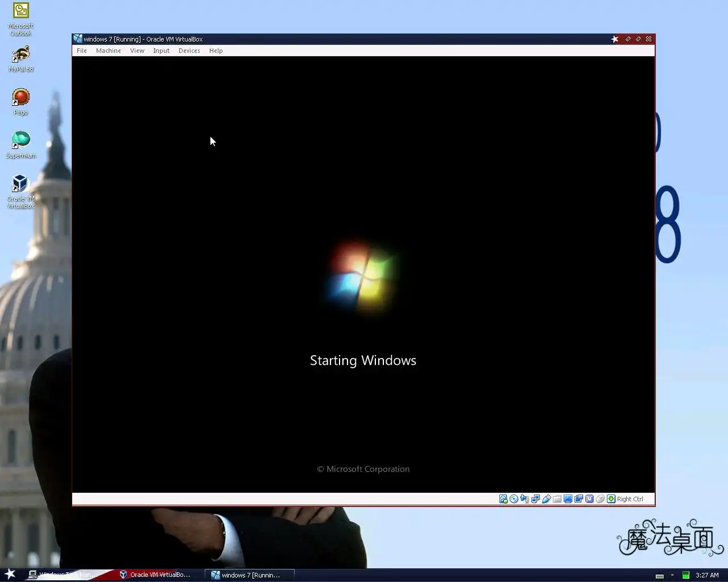The image size is (728, 582).
Task: Expand hidden system tray icons chevron
Action: [x=672, y=575]
